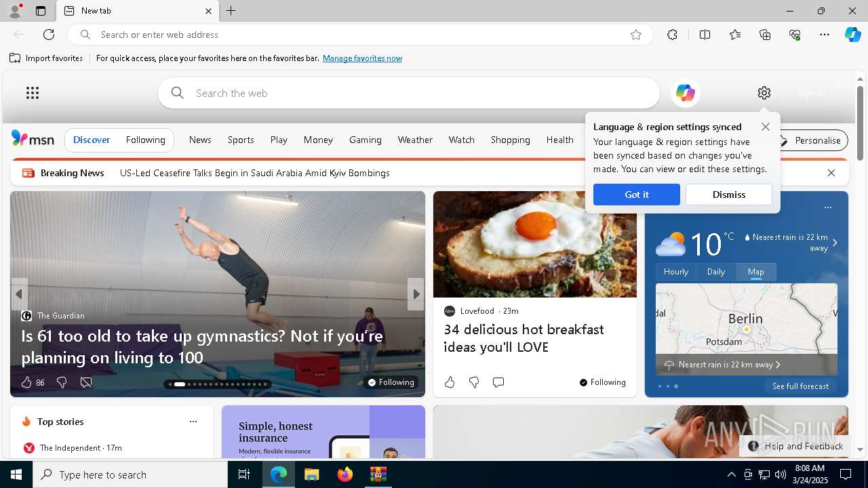Open the Shopping section

(x=510, y=140)
